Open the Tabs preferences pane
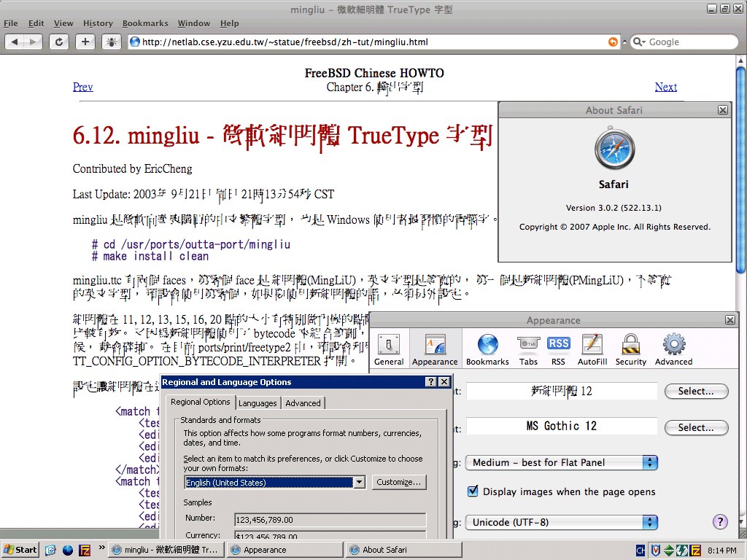Viewport: 747px width, 560px height. coord(528,349)
